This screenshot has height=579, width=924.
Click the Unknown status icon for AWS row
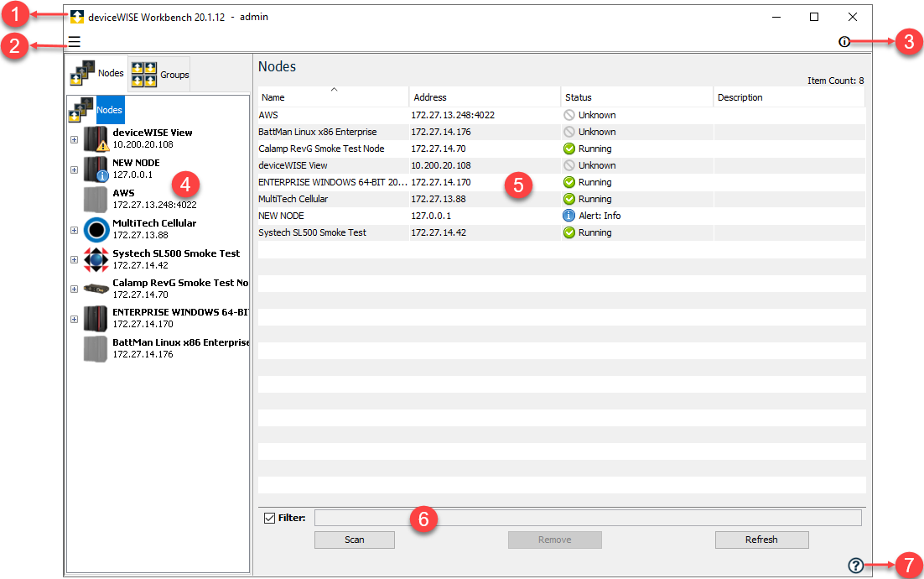point(569,115)
